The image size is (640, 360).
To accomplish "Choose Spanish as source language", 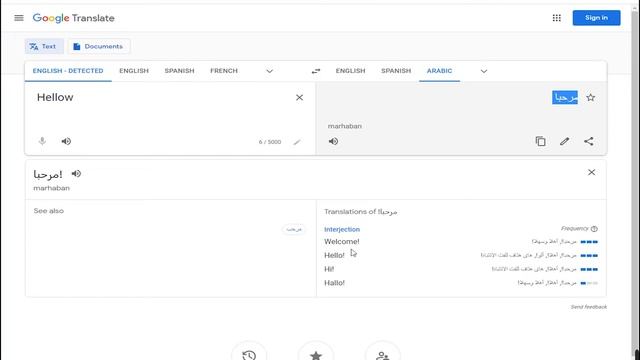I will click(x=179, y=71).
